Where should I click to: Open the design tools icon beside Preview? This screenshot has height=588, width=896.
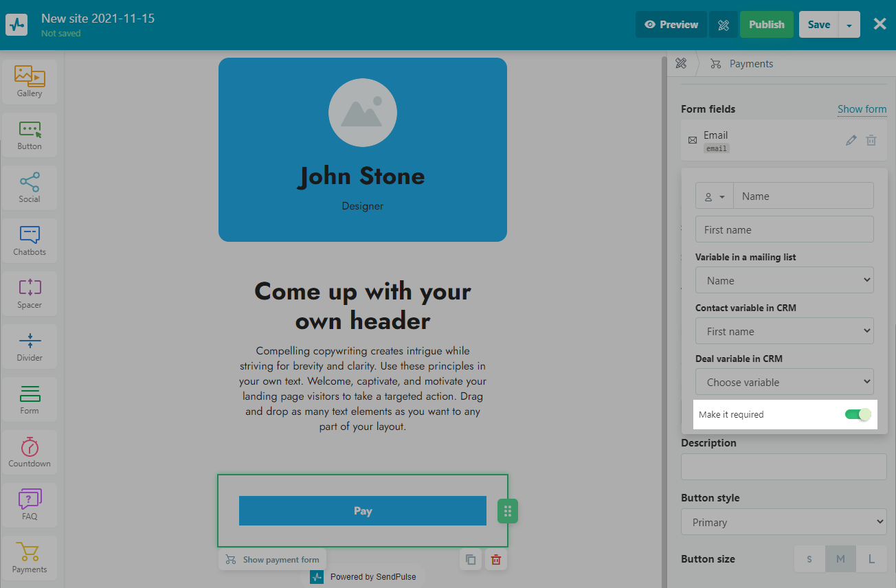tap(723, 25)
